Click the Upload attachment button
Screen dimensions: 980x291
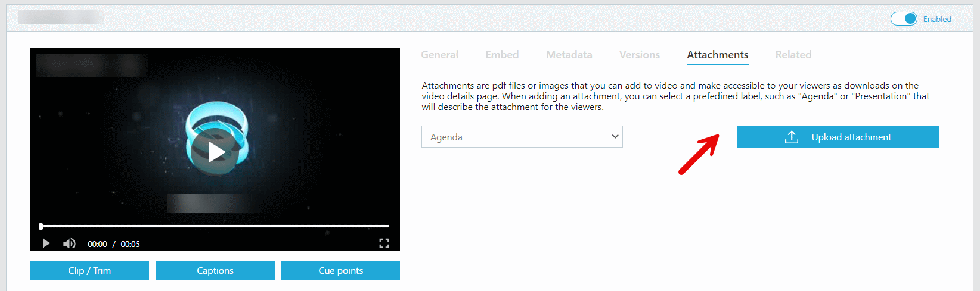[x=838, y=137]
